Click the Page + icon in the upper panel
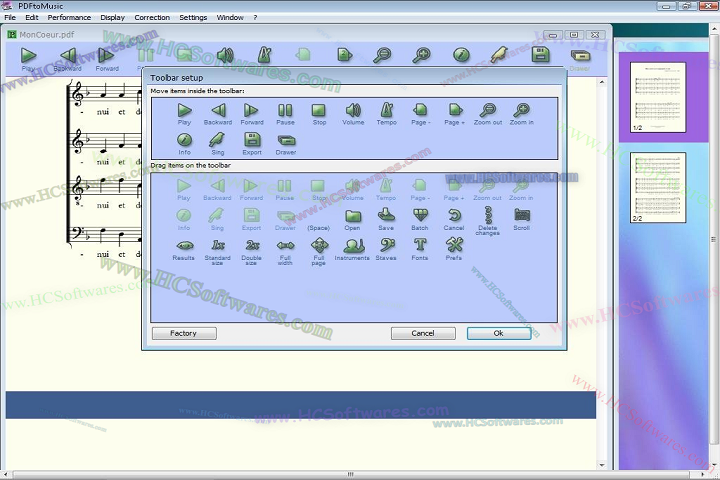Screen dimensions: 720x480 tap(454, 111)
